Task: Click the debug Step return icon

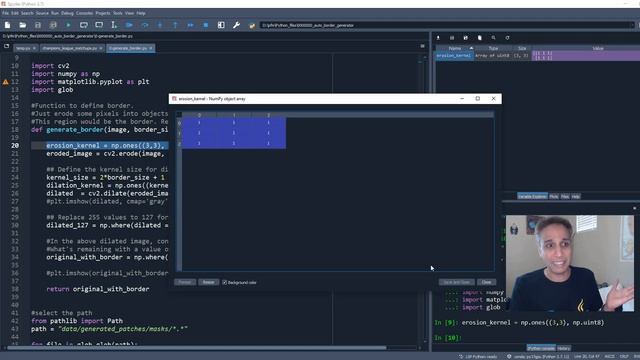Action: click(x=175, y=25)
